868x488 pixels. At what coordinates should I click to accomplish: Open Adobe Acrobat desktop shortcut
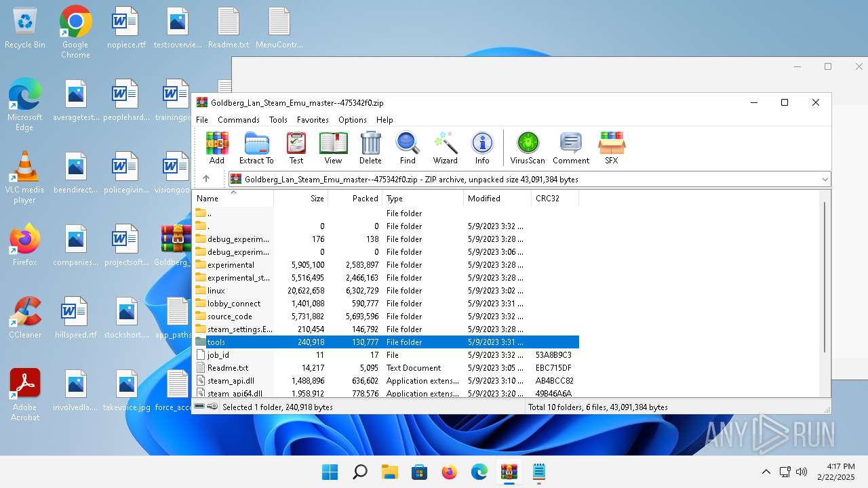click(25, 395)
